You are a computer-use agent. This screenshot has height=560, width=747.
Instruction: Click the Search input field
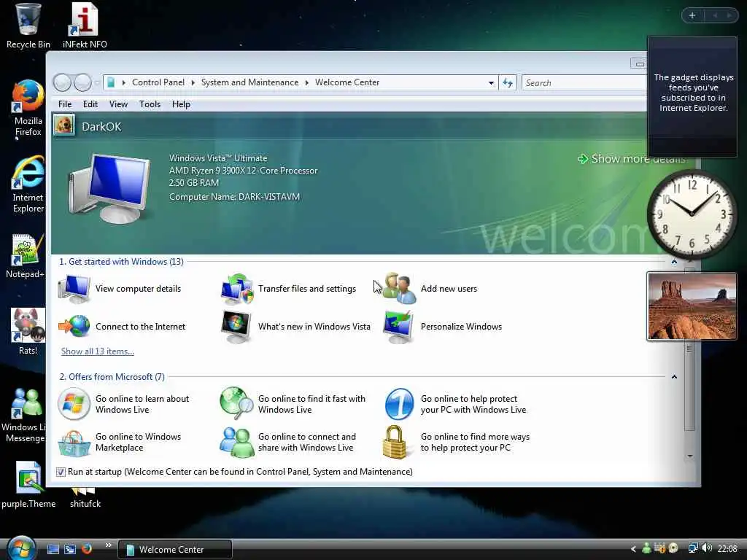584,83
